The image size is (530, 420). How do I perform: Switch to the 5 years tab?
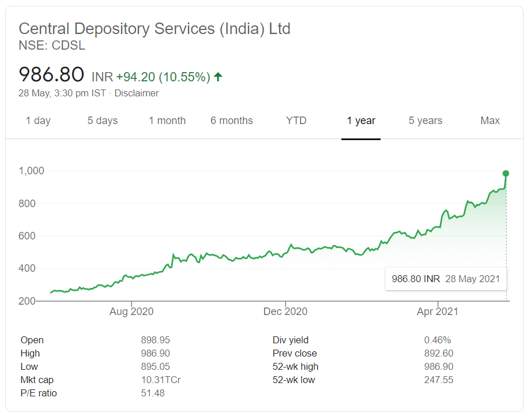[x=425, y=121]
